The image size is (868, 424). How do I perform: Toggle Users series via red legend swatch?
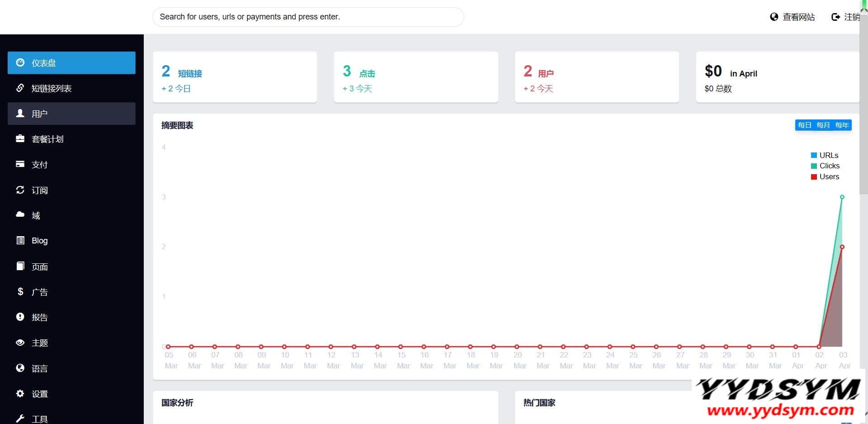coord(814,176)
